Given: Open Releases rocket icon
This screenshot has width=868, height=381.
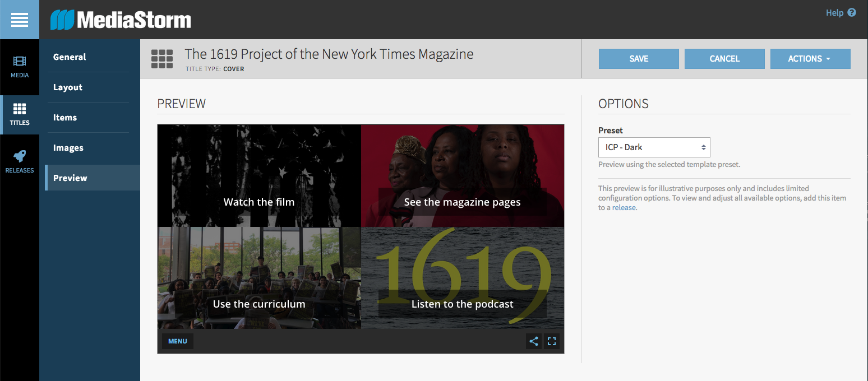Looking at the screenshot, I should pyautogui.click(x=20, y=157).
